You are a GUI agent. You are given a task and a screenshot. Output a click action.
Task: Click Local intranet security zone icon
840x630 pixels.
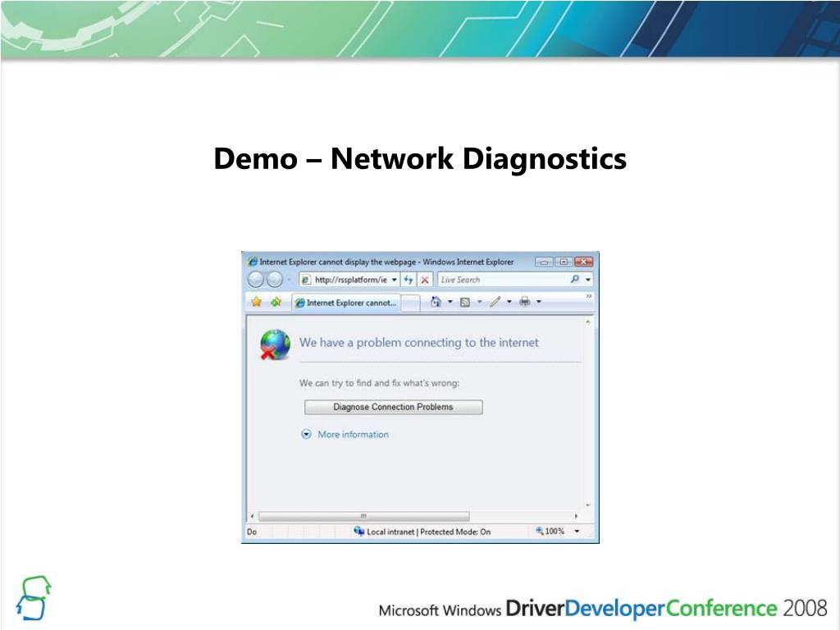[x=359, y=531]
